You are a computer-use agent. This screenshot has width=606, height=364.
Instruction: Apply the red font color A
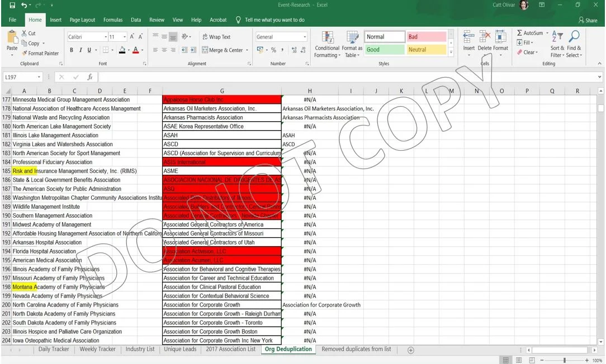[x=136, y=50]
